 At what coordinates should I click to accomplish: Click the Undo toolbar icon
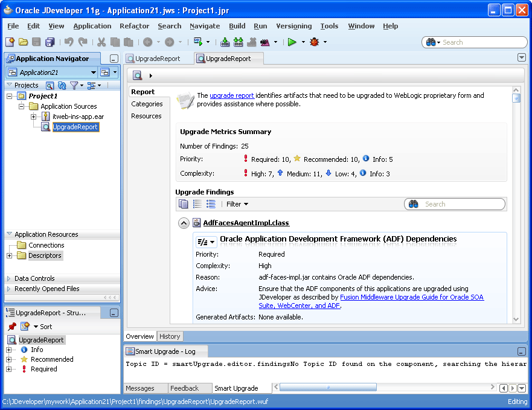[69, 42]
